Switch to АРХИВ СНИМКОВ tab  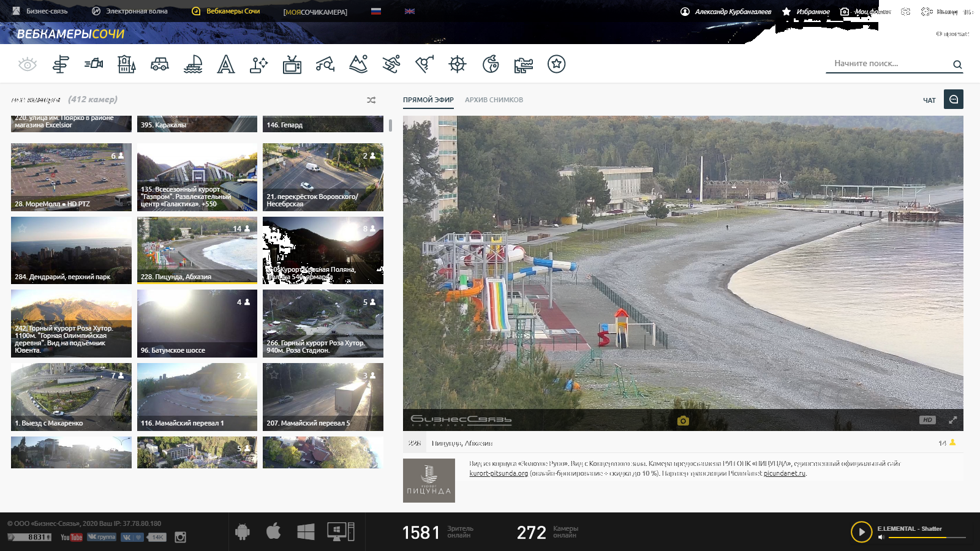tap(494, 100)
